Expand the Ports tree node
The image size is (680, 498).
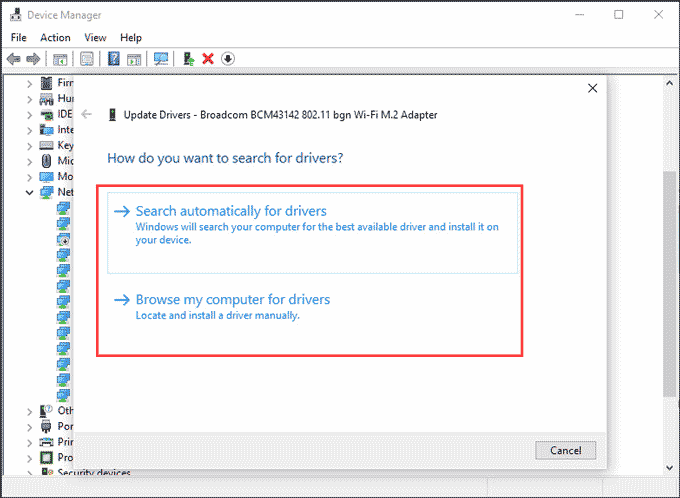pos(29,427)
